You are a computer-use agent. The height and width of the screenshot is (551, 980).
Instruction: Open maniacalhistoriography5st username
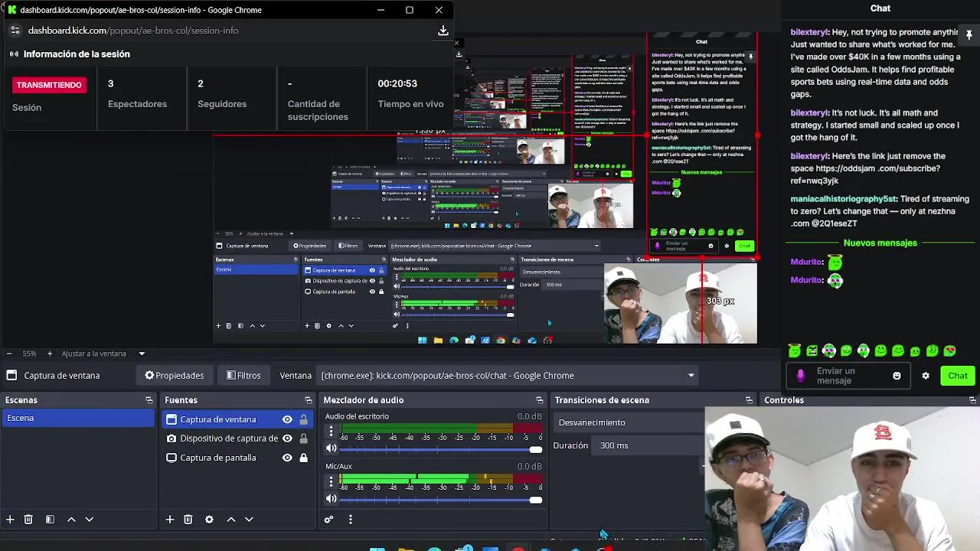coord(844,199)
